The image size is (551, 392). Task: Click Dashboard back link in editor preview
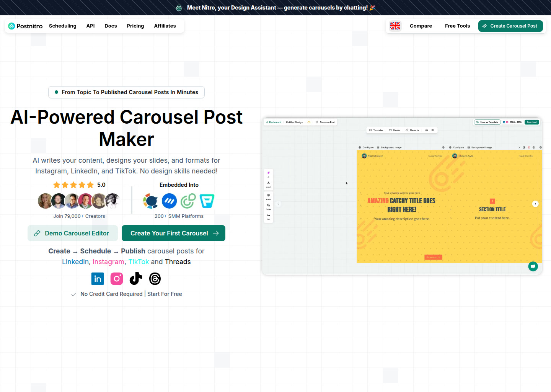(x=274, y=122)
